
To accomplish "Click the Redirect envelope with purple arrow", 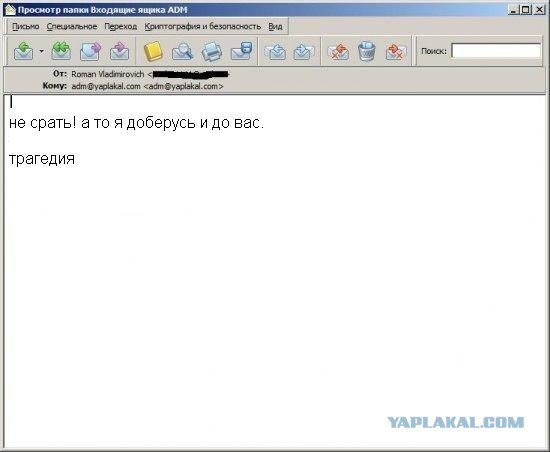I will 119,51.
